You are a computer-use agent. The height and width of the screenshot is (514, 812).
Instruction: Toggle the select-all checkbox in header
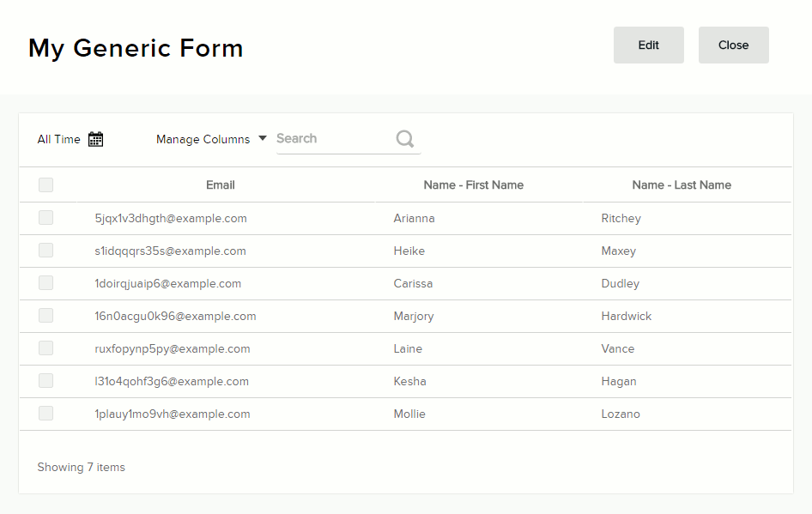[x=45, y=184]
